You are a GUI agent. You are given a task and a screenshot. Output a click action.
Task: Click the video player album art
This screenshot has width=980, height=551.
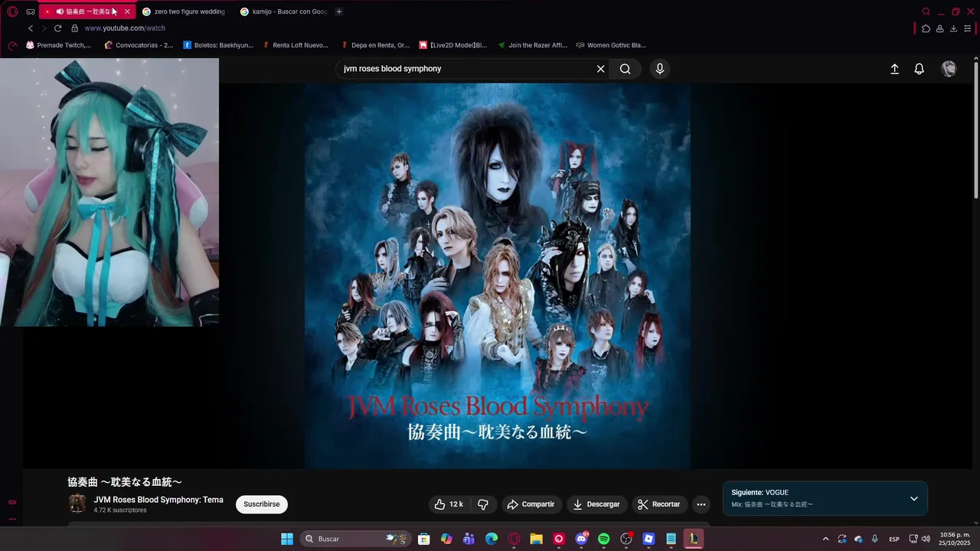pyautogui.click(x=498, y=275)
